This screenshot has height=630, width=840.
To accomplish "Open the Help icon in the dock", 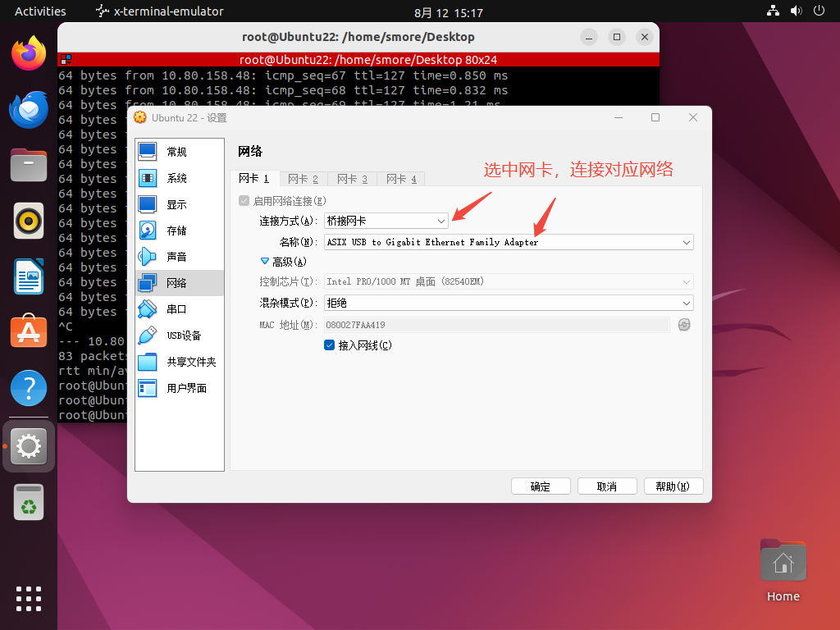I will [x=29, y=388].
